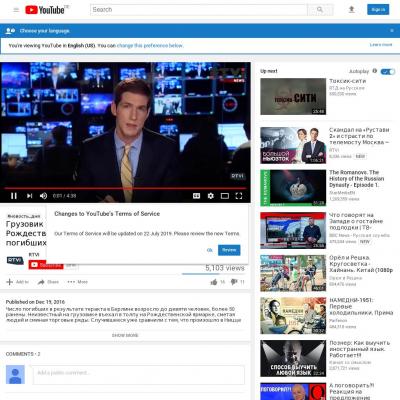Click Add to below the video
Image resolution: width=400 pixels, height=400 pixels.
[x=18, y=282]
